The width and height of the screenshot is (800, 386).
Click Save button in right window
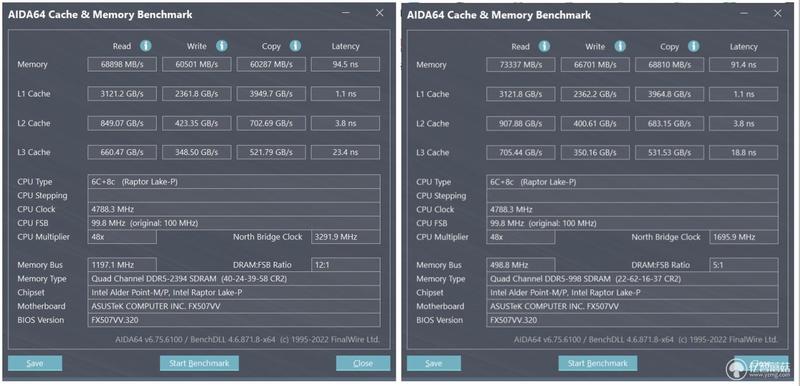pyautogui.click(x=434, y=363)
